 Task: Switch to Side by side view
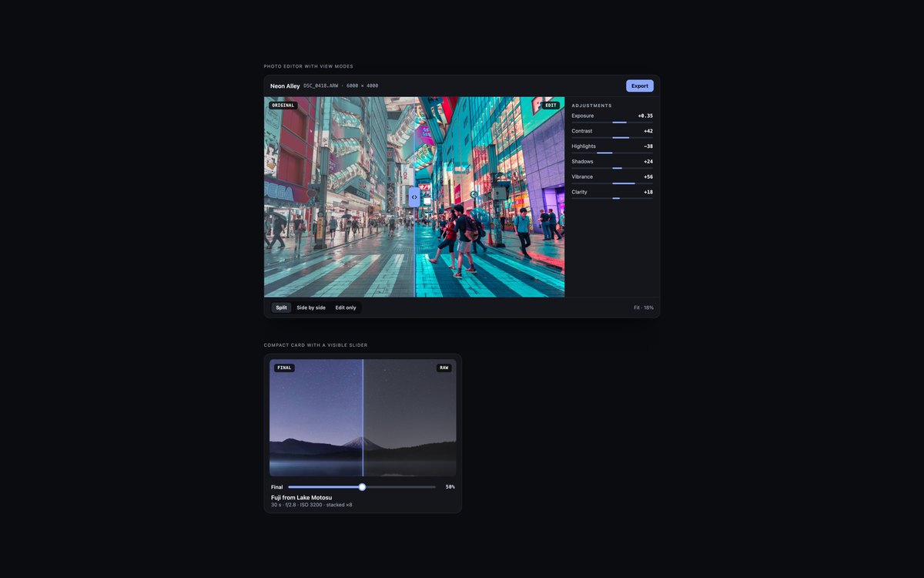[x=311, y=307]
